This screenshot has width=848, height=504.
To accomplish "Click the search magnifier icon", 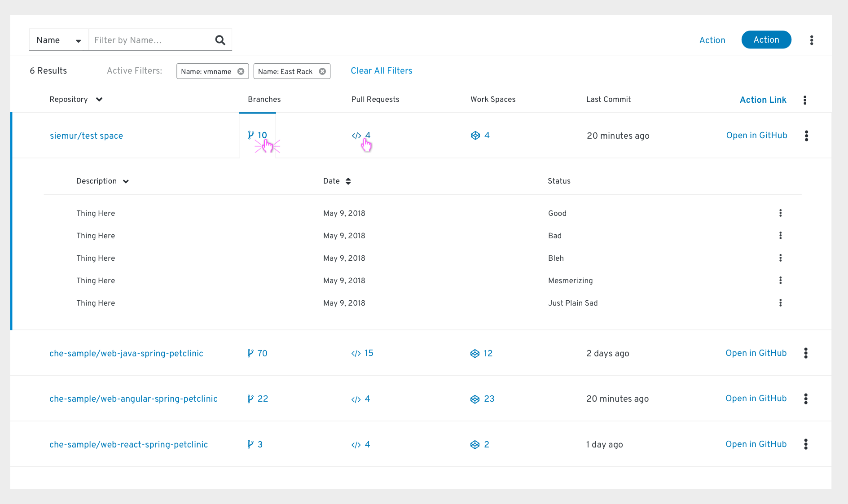I will point(220,40).
